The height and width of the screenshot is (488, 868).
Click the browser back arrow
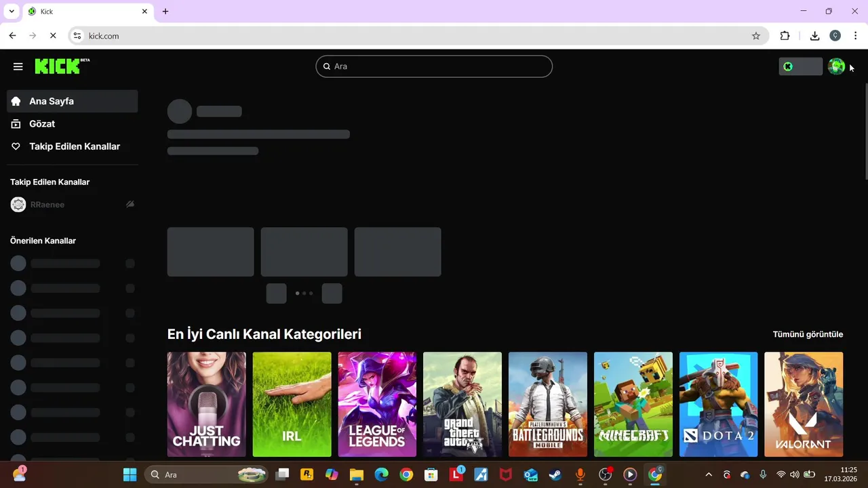[x=12, y=36]
